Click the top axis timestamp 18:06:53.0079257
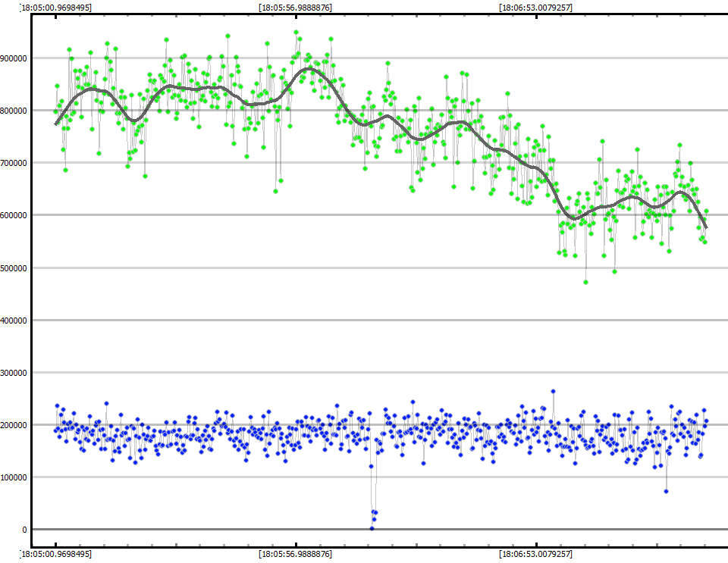Screen dimensions: 728x563 pyautogui.click(x=535, y=7)
